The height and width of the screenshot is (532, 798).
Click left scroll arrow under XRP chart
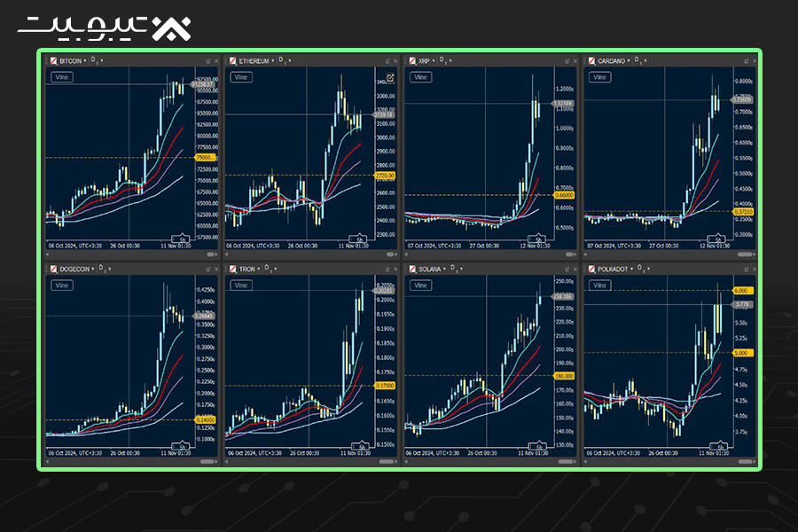tap(406, 254)
